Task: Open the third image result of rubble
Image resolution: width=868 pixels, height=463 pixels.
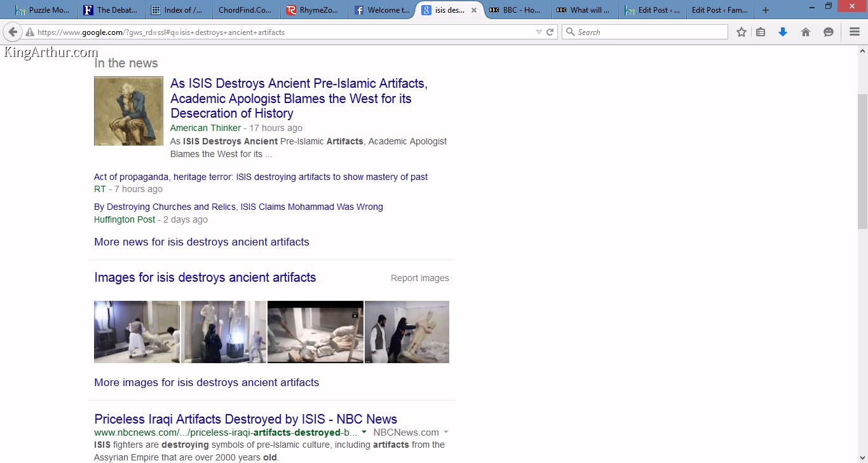Action: [x=315, y=332]
